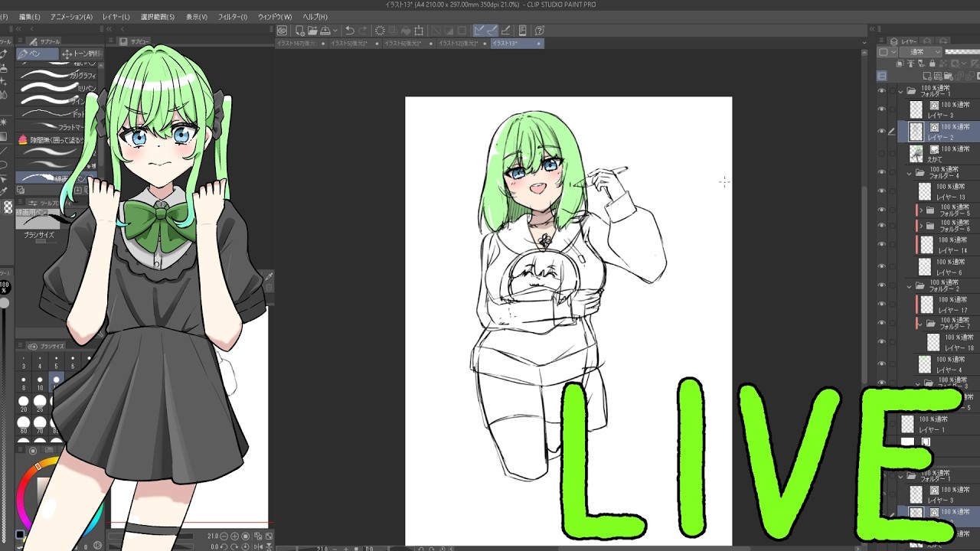Image resolution: width=980 pixels, height=551 pixels.
Task: Click the Scale/Rotate transform icon
Action: [419, 31]
